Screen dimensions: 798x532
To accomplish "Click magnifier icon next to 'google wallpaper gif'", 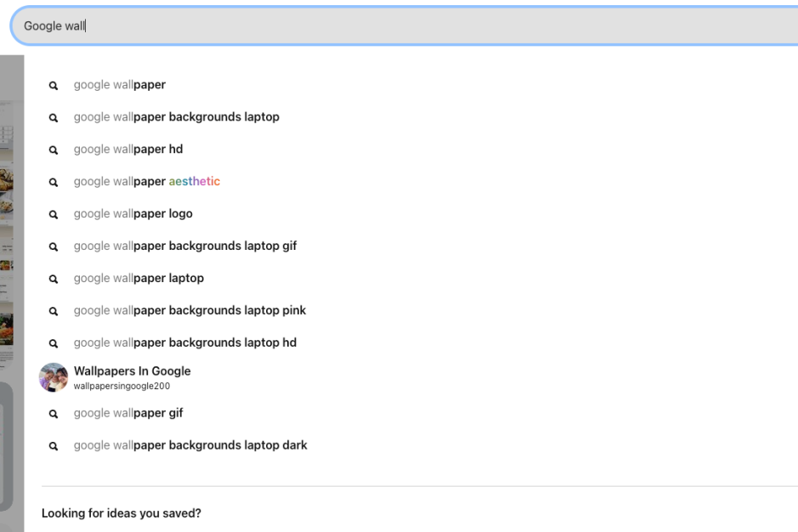I will 54,414.
